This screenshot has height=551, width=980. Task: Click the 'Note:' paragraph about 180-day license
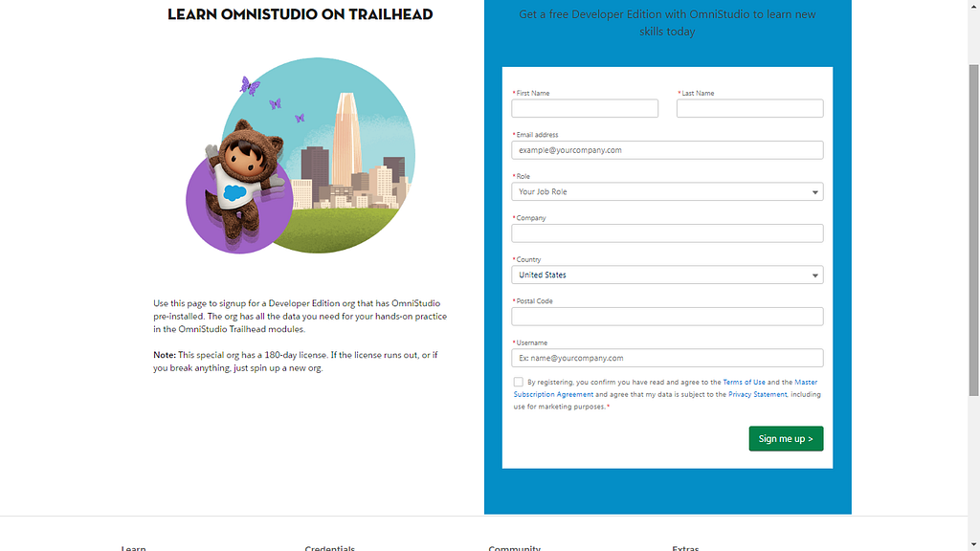pyautogui.click(x=296, y=361)
